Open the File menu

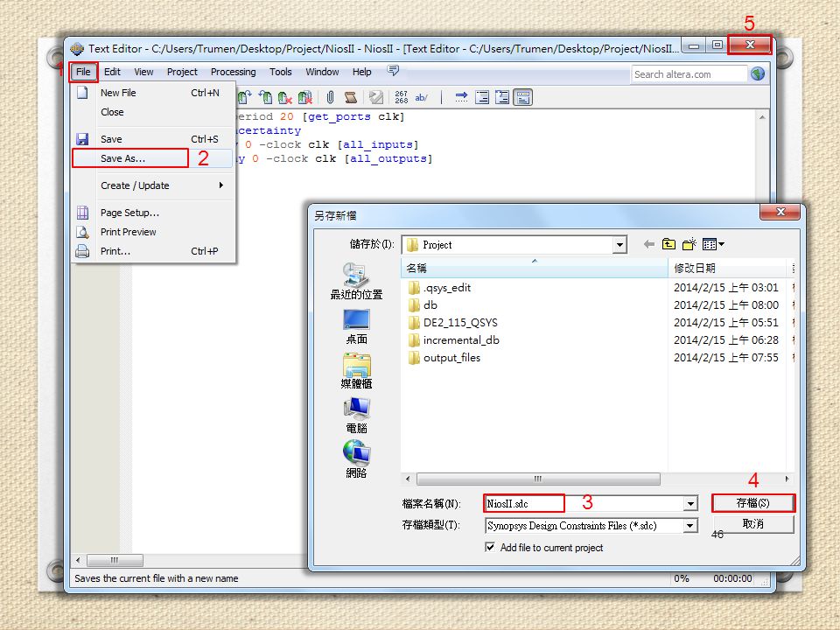[x=83, y=72]
